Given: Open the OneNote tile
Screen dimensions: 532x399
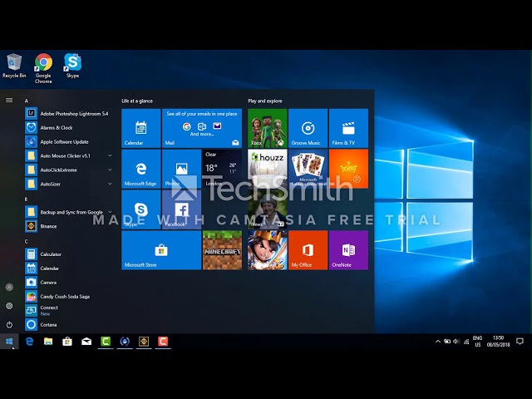Looking at the screenshot, I should point(348,250).
